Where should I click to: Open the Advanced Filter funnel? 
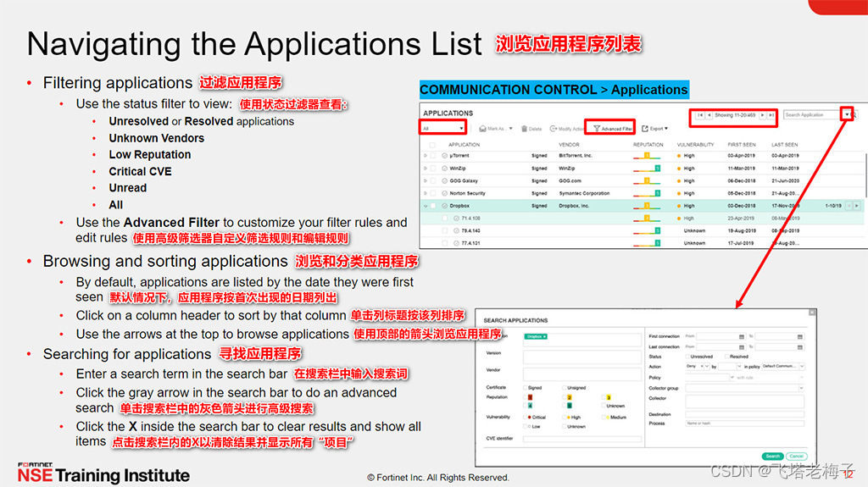pos(597,129)
